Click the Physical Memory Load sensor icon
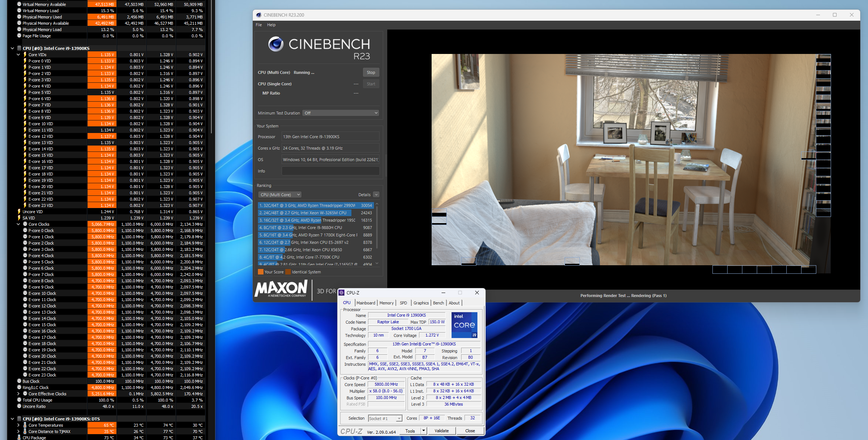 (19, 30)
